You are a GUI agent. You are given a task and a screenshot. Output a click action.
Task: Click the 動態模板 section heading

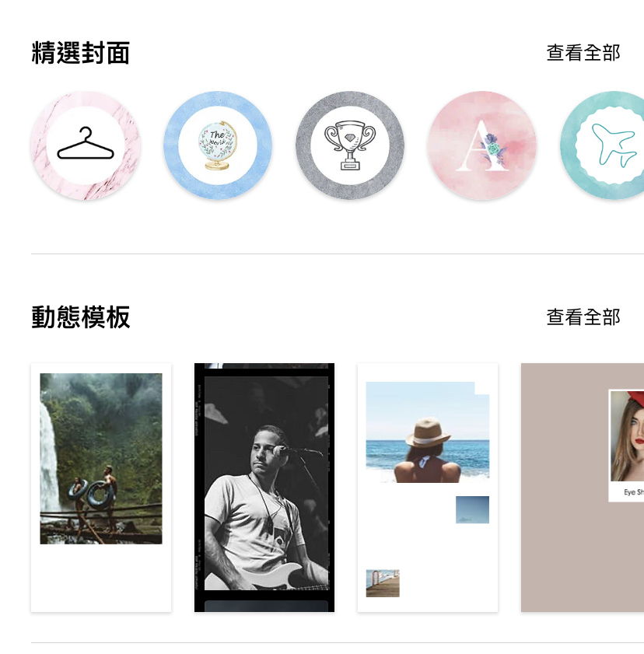click(81, 317)
